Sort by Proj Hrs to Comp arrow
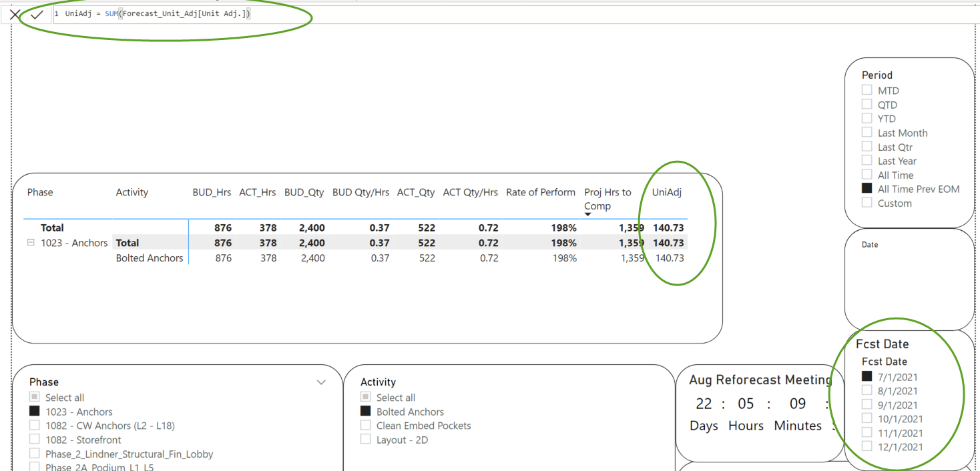The image size is (980, 471). coord(587,214)
